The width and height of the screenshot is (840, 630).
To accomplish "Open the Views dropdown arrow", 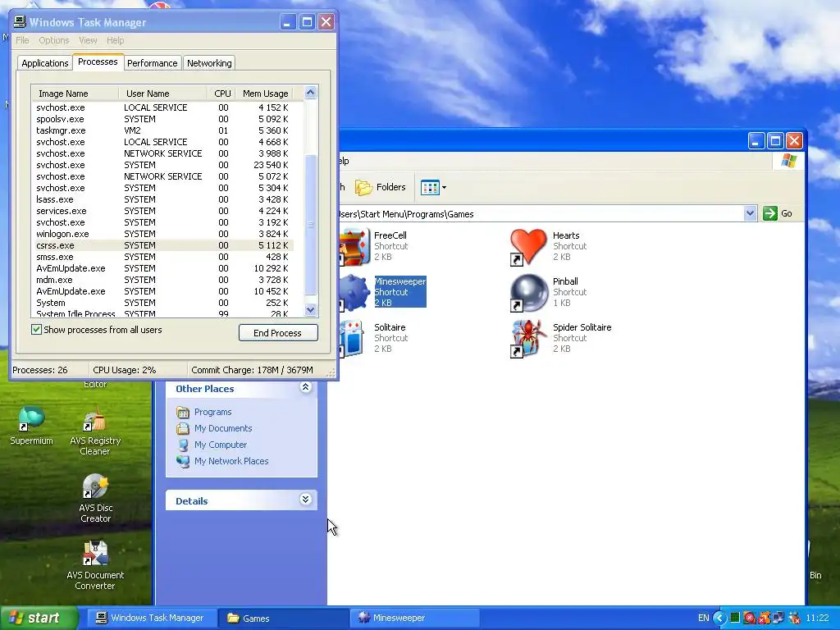I will click(x=444, y=188).
